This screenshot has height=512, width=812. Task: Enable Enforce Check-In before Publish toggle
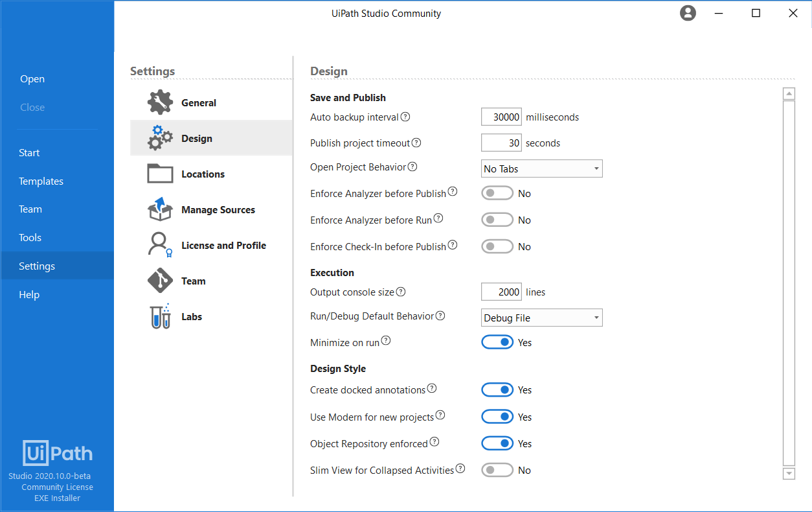click(x=497, y=246)
